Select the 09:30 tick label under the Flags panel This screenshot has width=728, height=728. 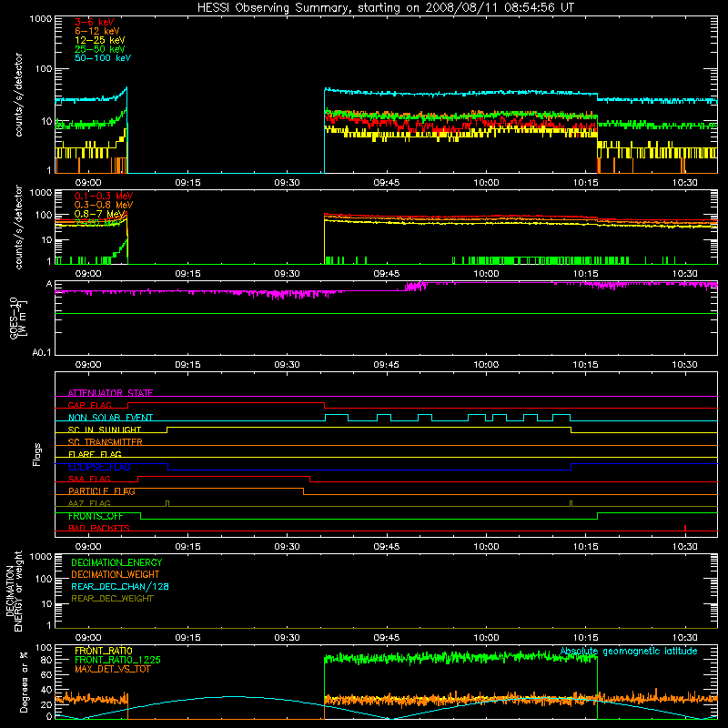pos(288,547)
